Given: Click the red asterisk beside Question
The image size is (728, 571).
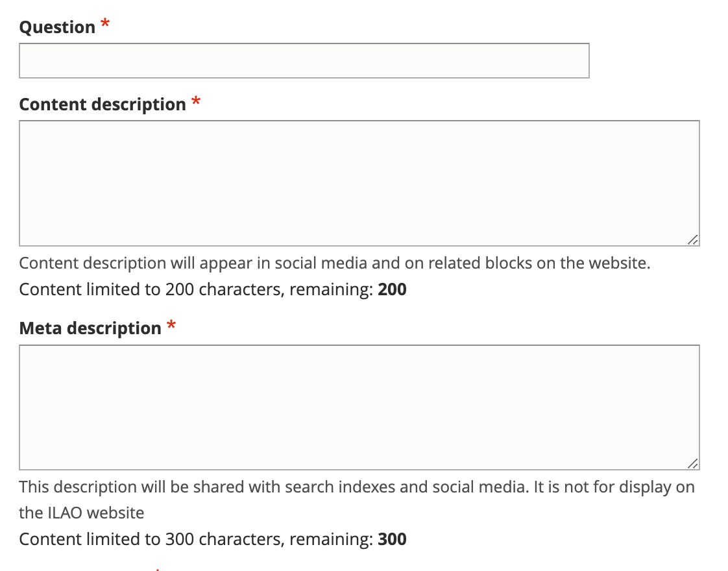Looking at the screenshot, I should pyautogui.click(x=105, y=23).
